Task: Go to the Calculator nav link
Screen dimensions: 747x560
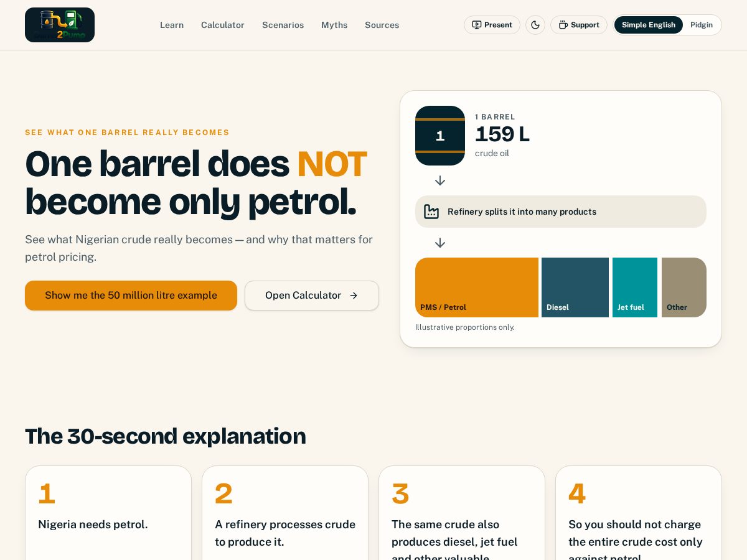Action: [x=223, y=25]
